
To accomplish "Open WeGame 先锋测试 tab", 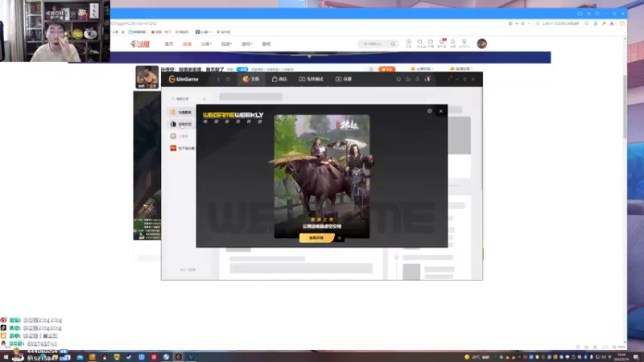I will pyautogui.click(x=311, y=79).
